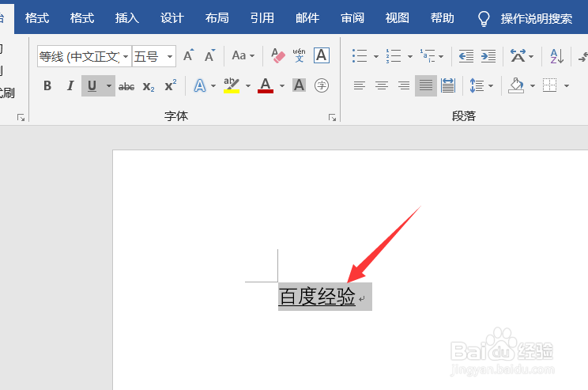
Task: Toggle Underline on selected text
Action: point(92,86)
